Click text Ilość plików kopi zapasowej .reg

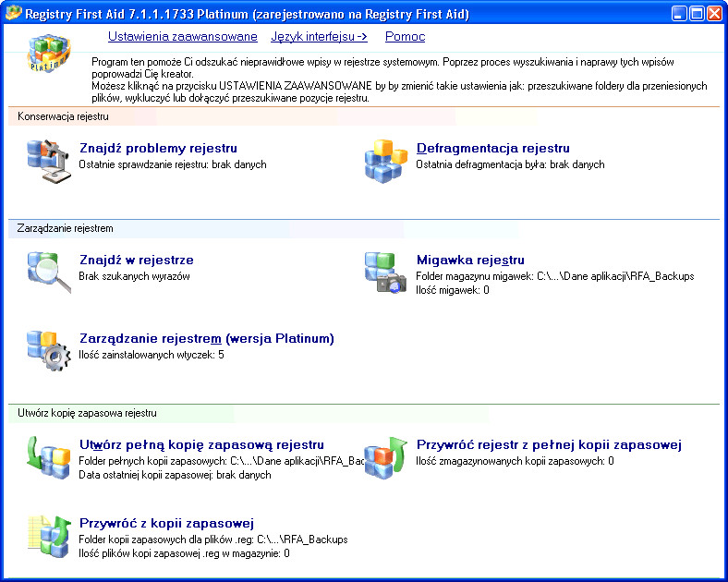(x=185, y=553)
